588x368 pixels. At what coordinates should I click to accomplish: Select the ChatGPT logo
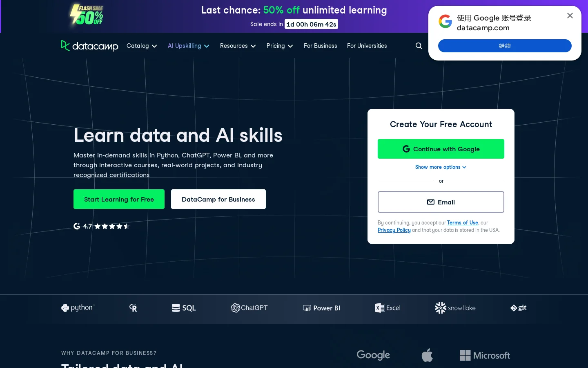click(x=249, y=308)
